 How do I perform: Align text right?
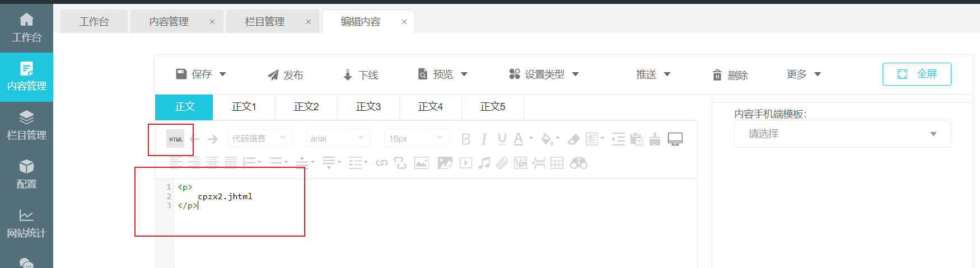pyautogui.click(x=194, y=163)
